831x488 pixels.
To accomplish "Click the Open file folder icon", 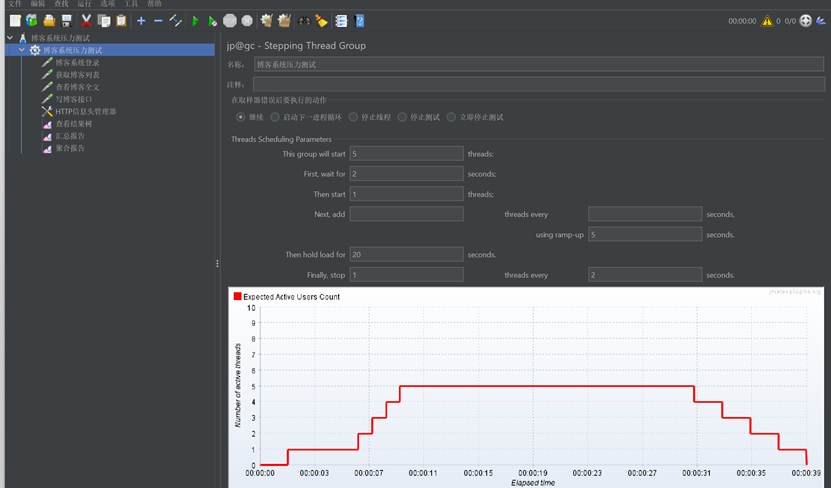I will pyautogui.click(x=49, y=21).
